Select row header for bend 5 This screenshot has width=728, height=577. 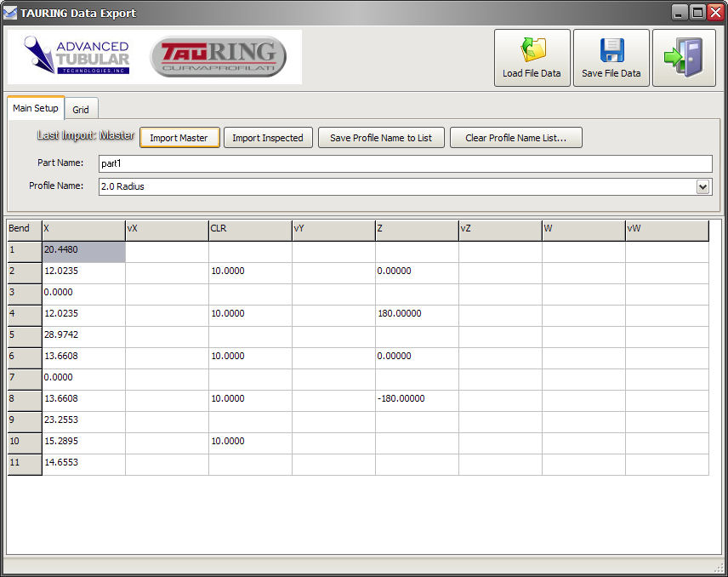tap(24, 335)
